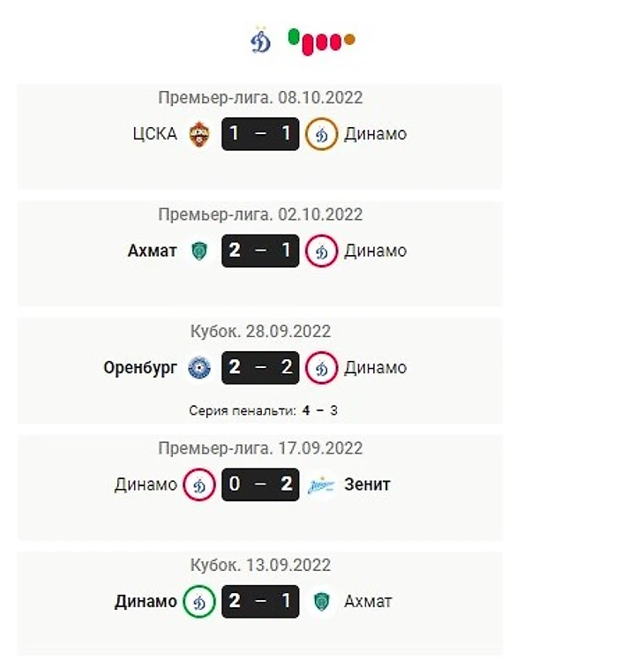
Task: Click the Серия пенальти 4 – 3 text
Action: 263,410
